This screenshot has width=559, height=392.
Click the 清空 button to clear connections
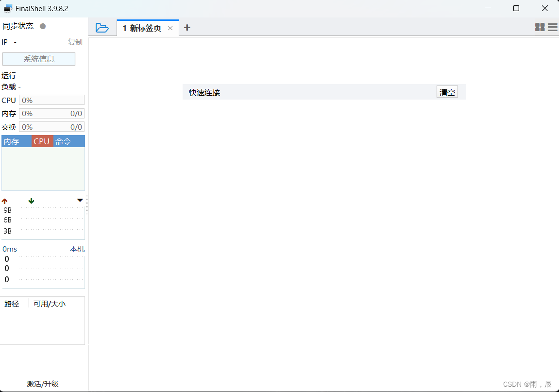click(x=447, y=91)
